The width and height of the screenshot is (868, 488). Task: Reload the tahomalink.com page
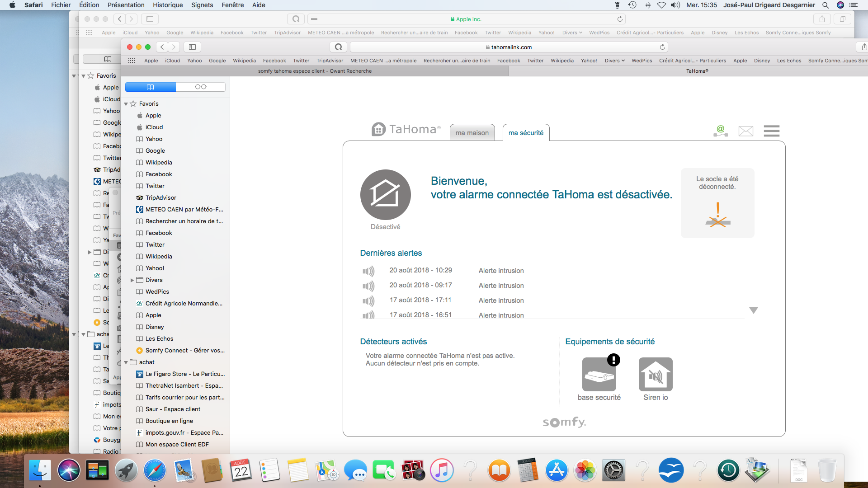tap(662, 47)
